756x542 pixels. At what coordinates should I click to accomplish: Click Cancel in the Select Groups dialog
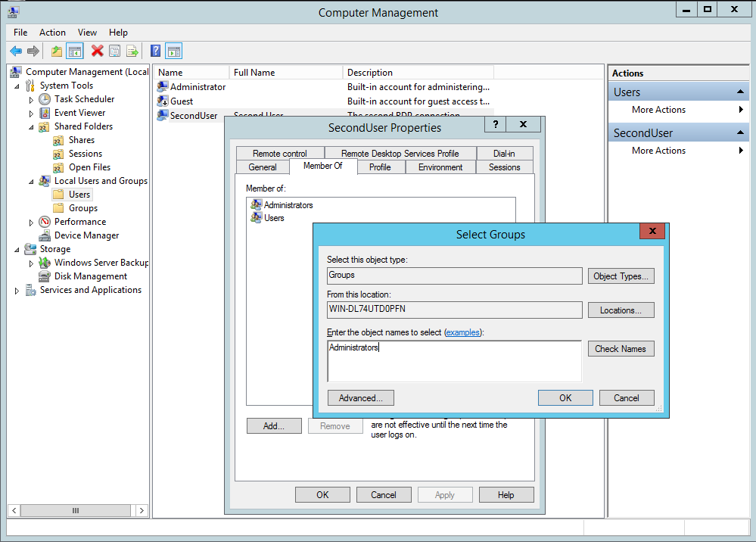[627, 398]
